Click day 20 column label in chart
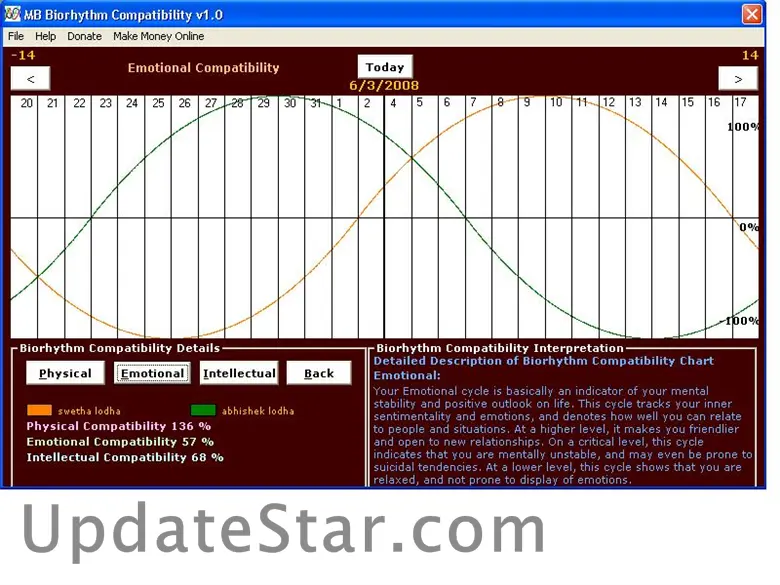The height and width of the screenshot is (585, 780). tap(26, 103)
